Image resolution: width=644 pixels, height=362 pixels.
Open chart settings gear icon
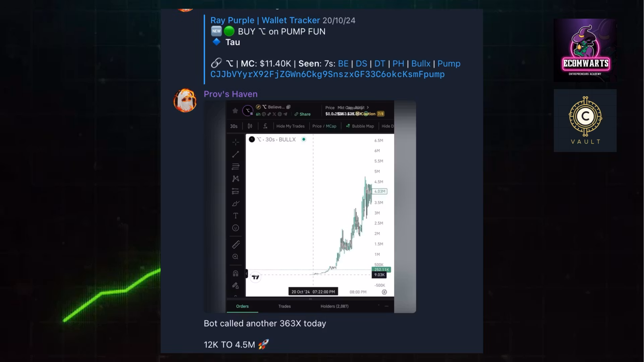click(x=384, y=292)
